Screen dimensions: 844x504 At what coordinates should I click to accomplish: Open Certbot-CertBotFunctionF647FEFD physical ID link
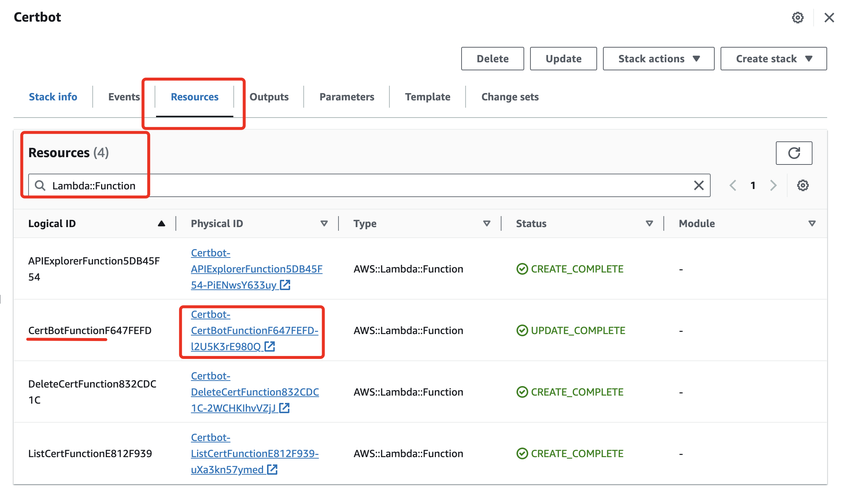click(254, 330)
